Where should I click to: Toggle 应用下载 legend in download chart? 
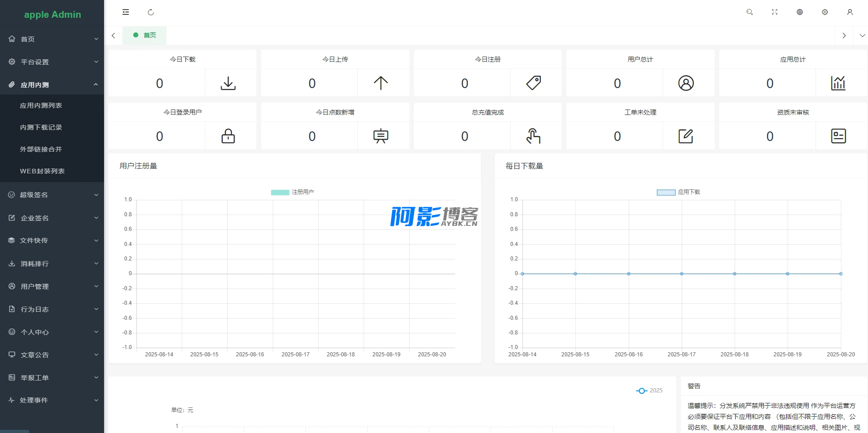[x=678, y=192]
